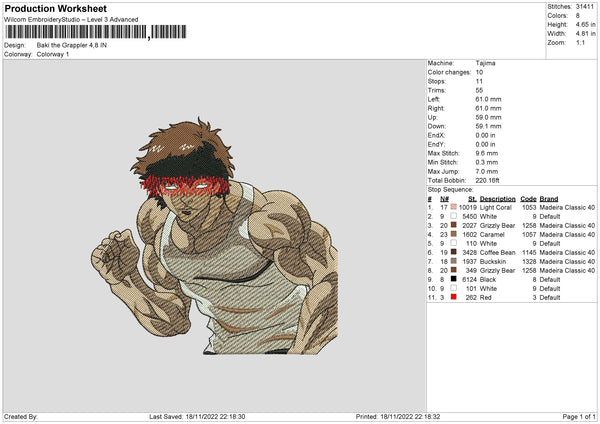The image size is (600, 424).
Task: Click the 'Stop Sequence:' label
Action: (x=450, y=190)
